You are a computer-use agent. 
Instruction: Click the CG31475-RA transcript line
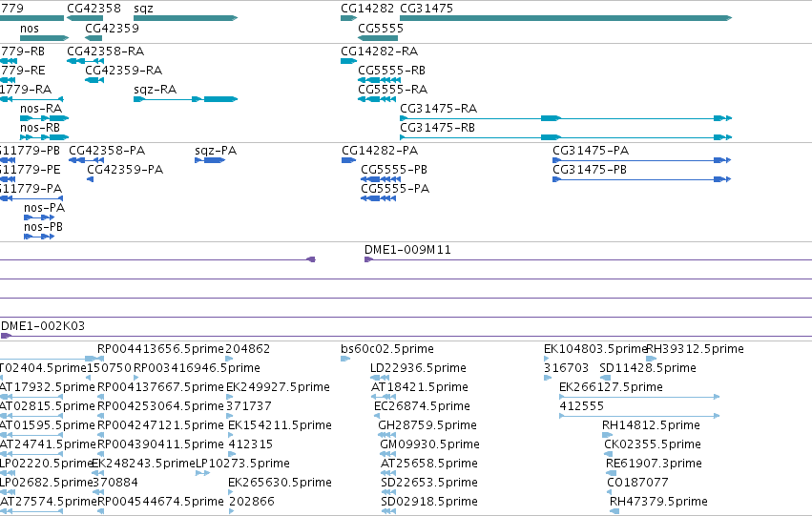[x=566, y=118]
